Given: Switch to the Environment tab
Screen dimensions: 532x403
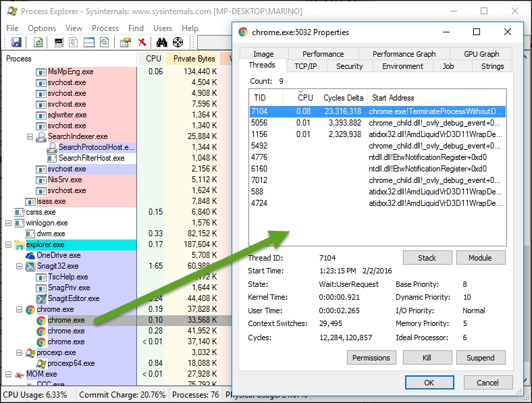Looking at the screenshot, I should click(x=402, y=66).
